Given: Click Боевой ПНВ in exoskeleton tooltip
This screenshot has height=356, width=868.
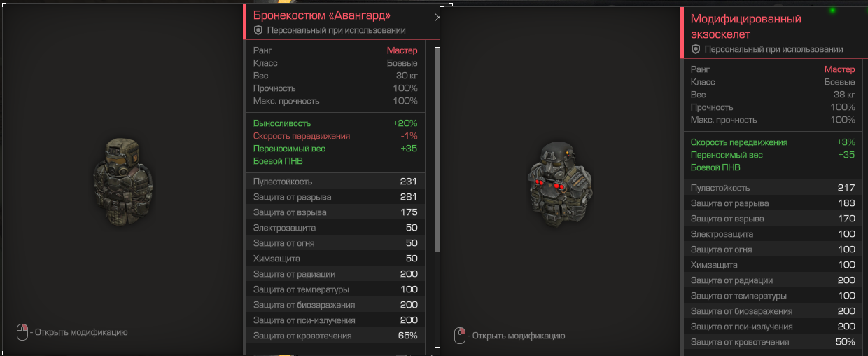Looking at the screenshot, I should point(715,167).
